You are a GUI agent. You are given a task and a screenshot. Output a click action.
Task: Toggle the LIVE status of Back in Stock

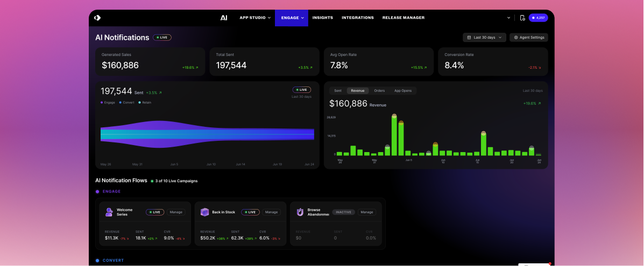click(x=251, y=212)
